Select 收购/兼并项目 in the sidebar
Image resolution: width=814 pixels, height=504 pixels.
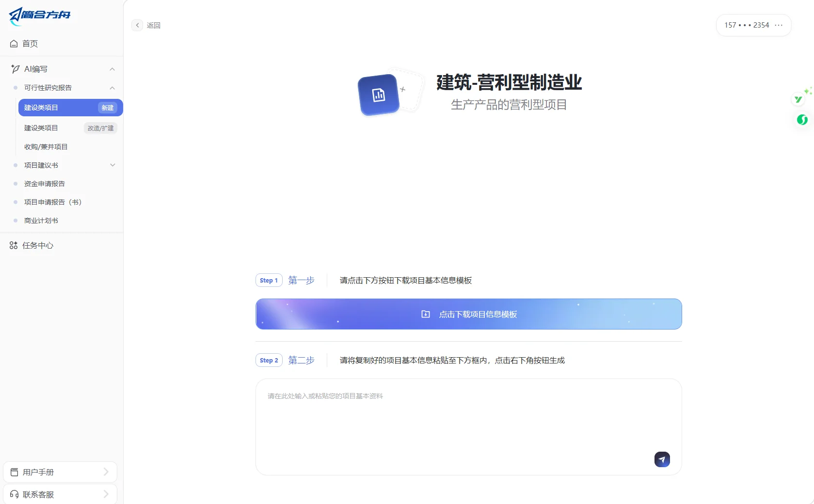(x=46, y=146)
